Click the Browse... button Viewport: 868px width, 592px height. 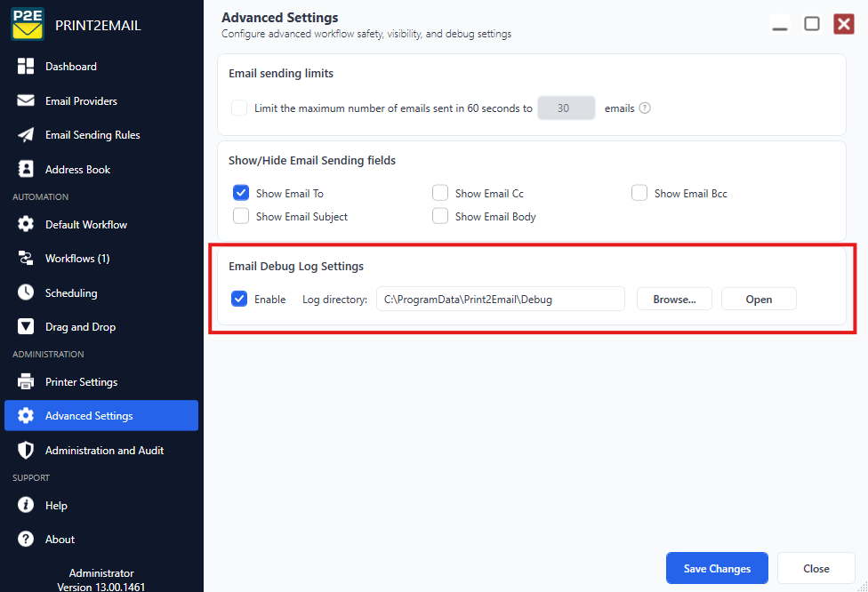point(674,299)
